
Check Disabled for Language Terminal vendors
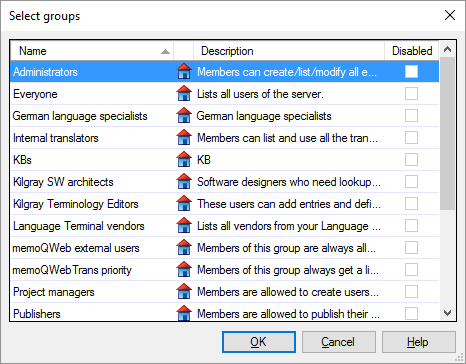[411, 225]
